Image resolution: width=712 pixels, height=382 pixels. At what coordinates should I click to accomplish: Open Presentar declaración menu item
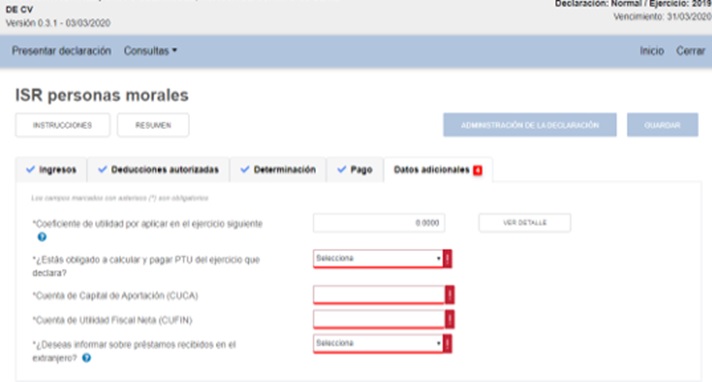pyautogui.click(x=61, y=51)
